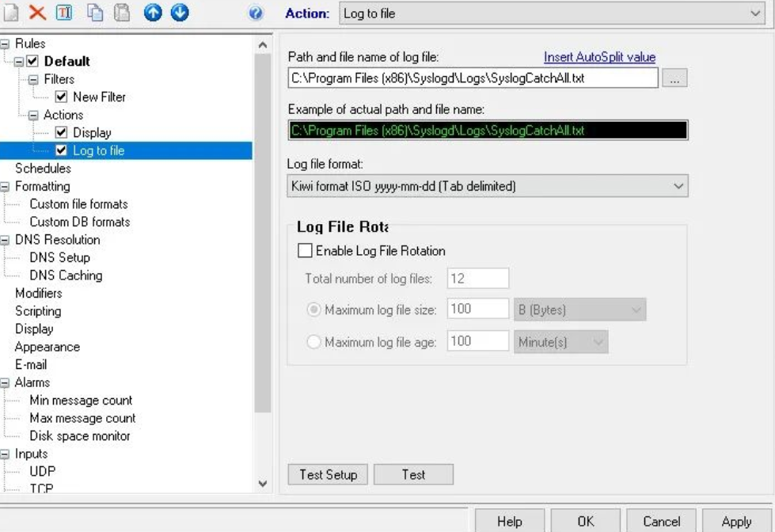Screen dimensions: 775x532
Task: Open E-mail settings
Action: [x=31, y=365]
